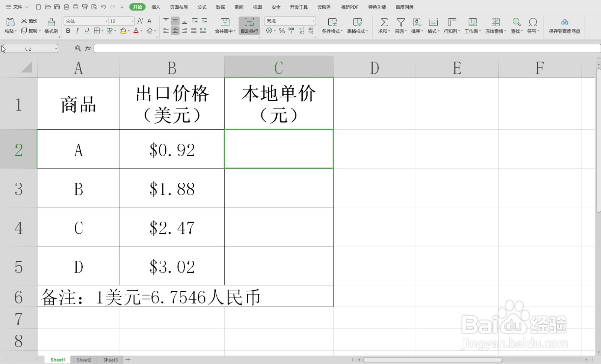The image size is (601, 364).
Task: Click the decrease indent icon
Action: point(195,21)
